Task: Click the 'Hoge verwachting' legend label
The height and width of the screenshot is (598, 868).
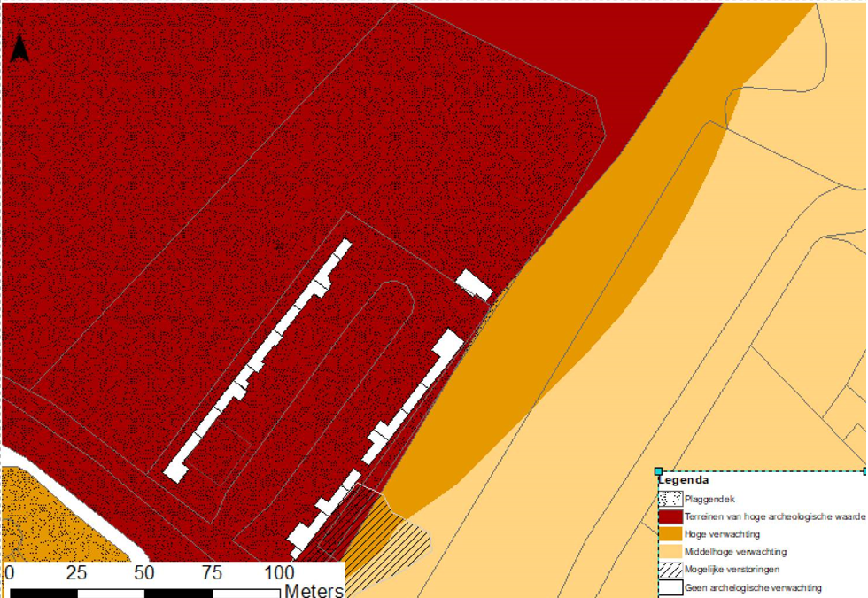Action: pyautogui.click(x=722, y=534)
